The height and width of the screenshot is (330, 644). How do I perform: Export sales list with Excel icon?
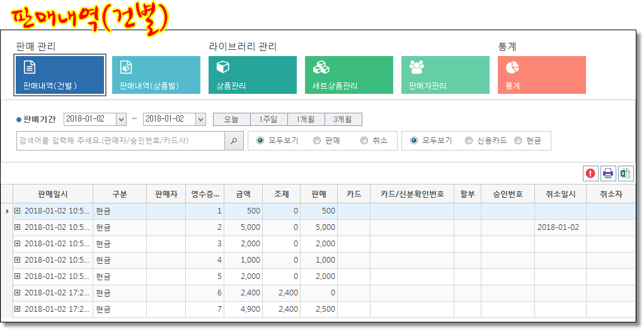pos(625,174)
